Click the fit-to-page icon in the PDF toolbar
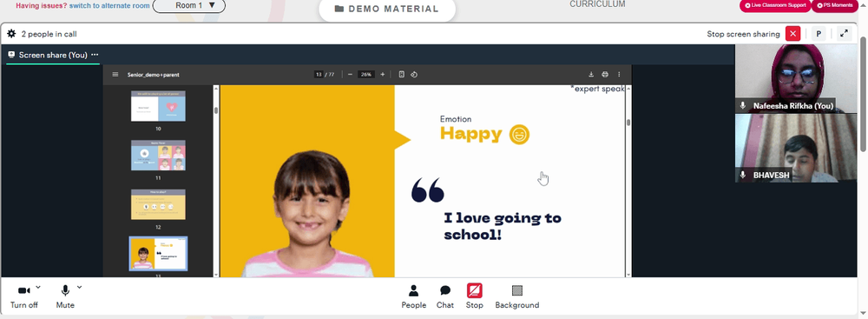Viewport: 868px width, 319px height. tap(401, 75)
